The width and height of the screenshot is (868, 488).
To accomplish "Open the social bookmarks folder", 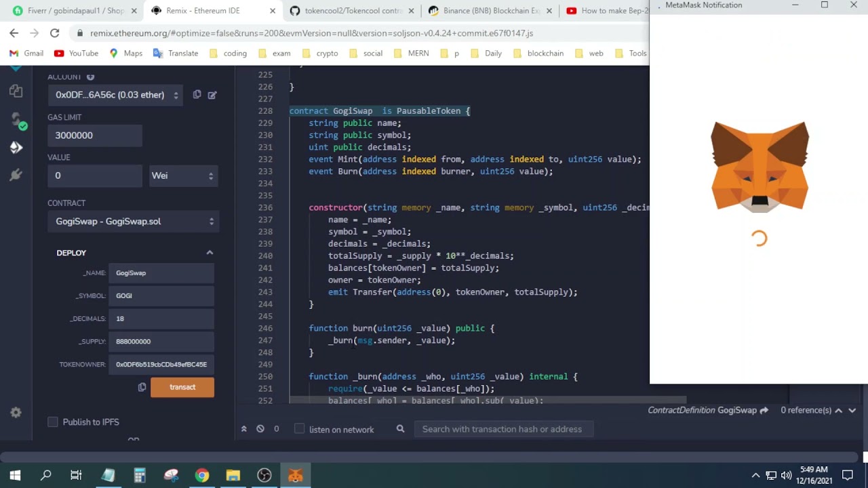I will pos(366,53).
